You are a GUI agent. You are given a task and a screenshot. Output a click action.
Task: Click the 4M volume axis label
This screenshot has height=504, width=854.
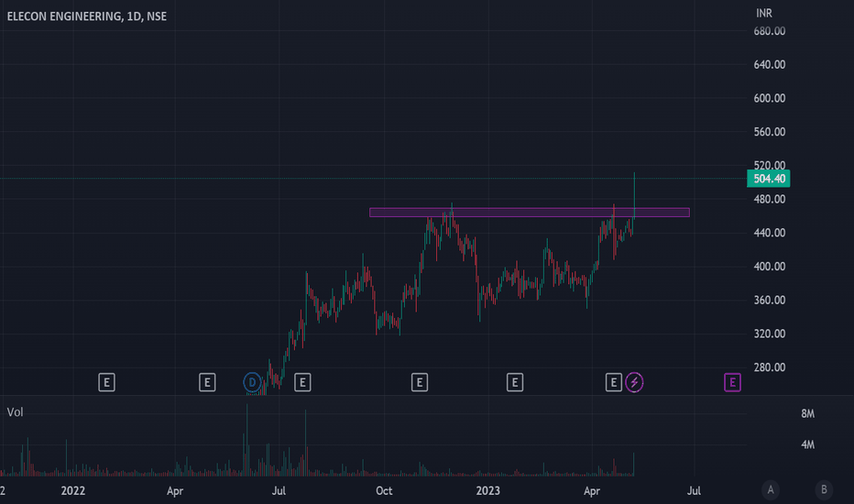coord(807,445)
